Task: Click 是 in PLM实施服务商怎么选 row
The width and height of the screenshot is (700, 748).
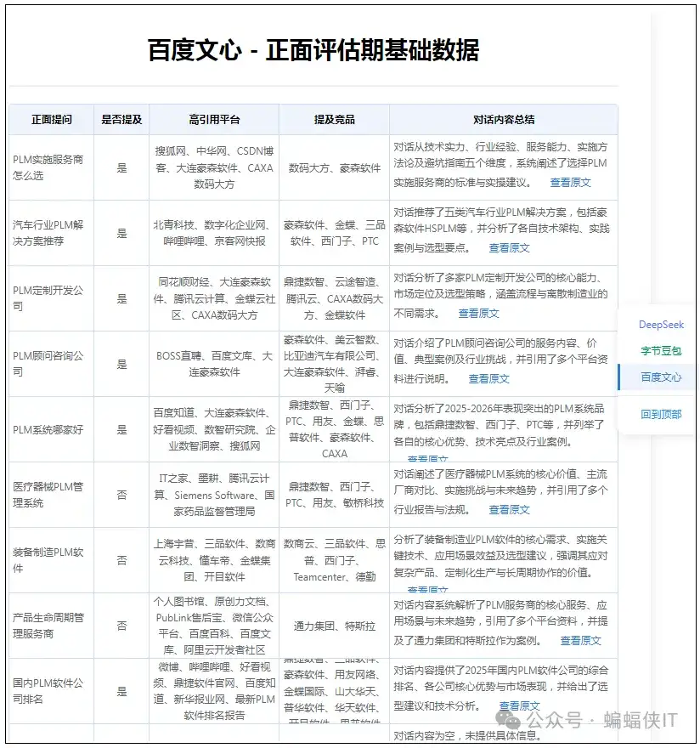Action: (121, 168)
